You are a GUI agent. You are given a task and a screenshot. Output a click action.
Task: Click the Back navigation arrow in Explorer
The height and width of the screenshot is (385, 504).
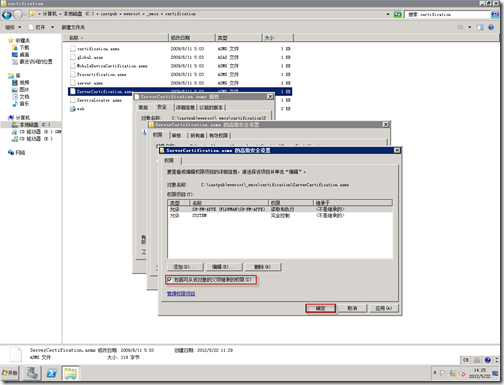click(x=7, y=15)
